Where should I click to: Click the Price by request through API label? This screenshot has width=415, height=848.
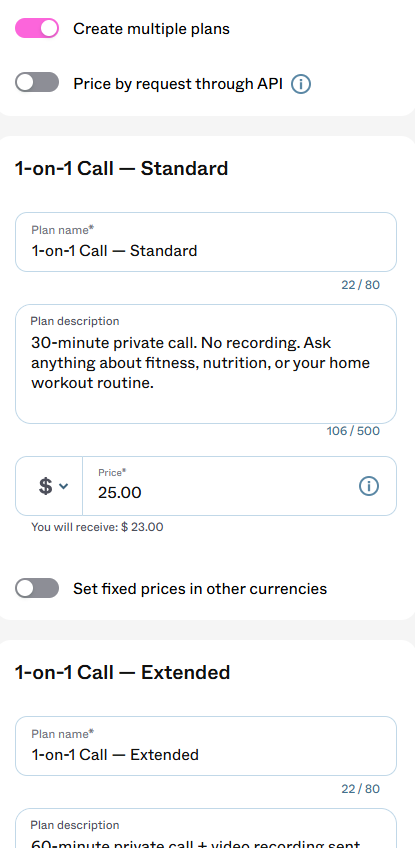click(178, 84)
